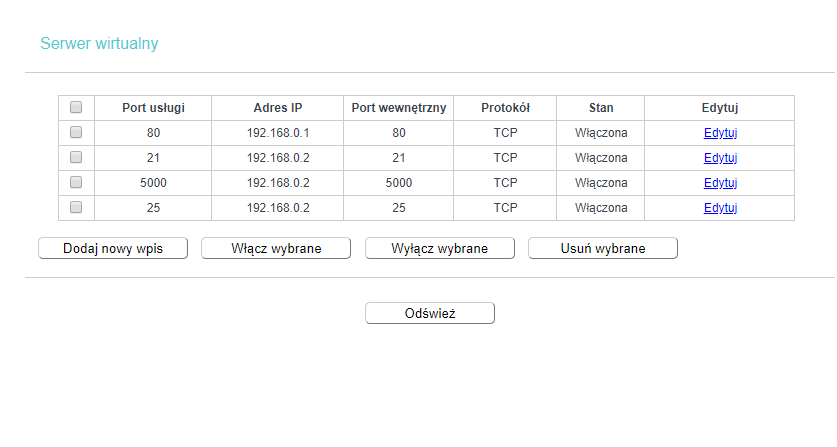Screen dimensions: 837x447
Task: Click the Serwer wirtualny page title
Action: [x=99, y=43]
